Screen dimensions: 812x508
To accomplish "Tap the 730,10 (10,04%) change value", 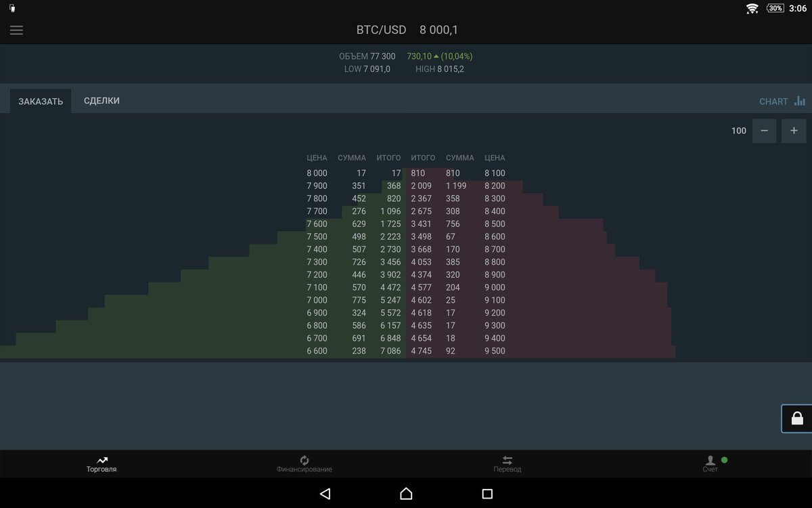I will coord(440,56).
